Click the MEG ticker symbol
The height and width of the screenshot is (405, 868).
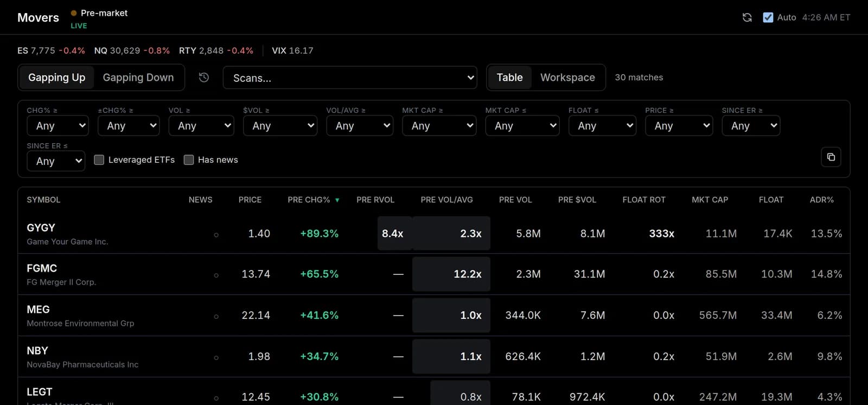(x=38, y=310)
